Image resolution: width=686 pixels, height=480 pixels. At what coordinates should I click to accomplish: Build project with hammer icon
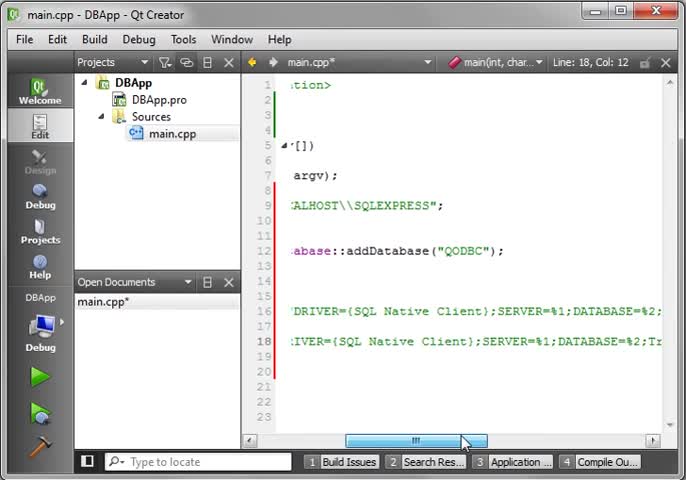click(40, 447)
